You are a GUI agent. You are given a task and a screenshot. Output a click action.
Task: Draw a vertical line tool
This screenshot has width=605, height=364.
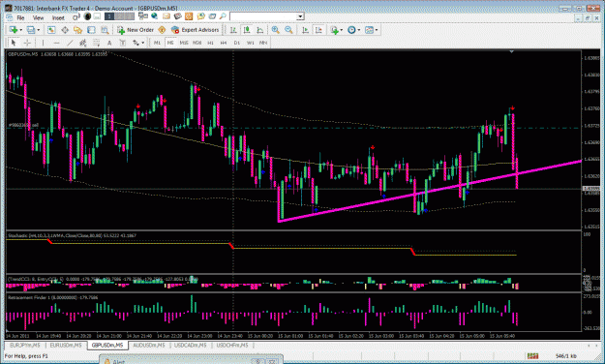tap(44, 43)
